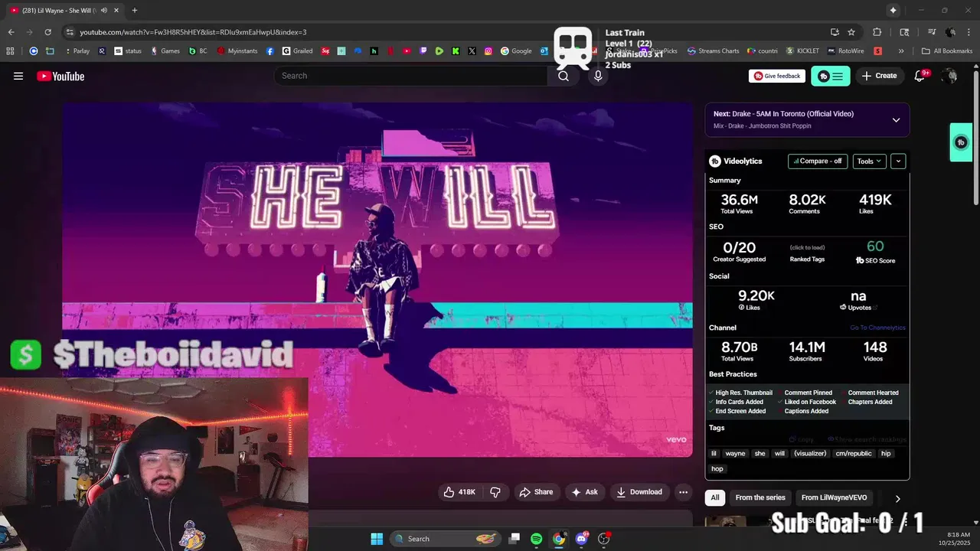
Task: Focus the YouTube search field
Action: pyautogui.click(x=411, y=76)
